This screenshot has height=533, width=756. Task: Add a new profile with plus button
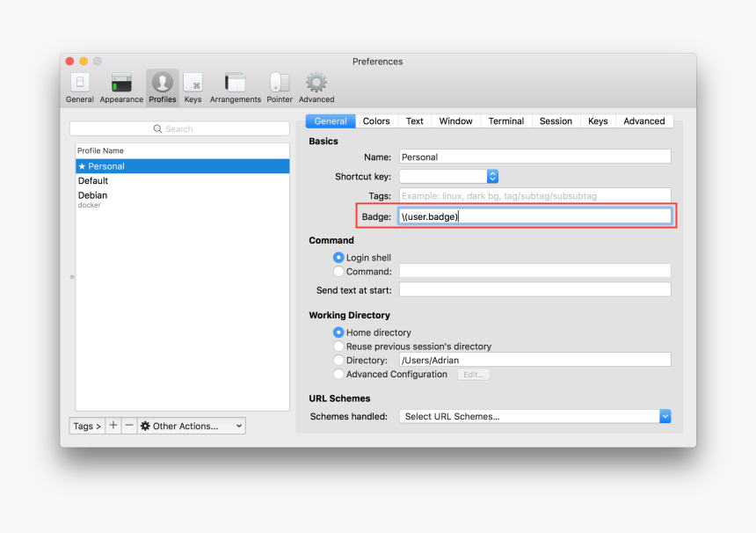[x=113, y=426]
